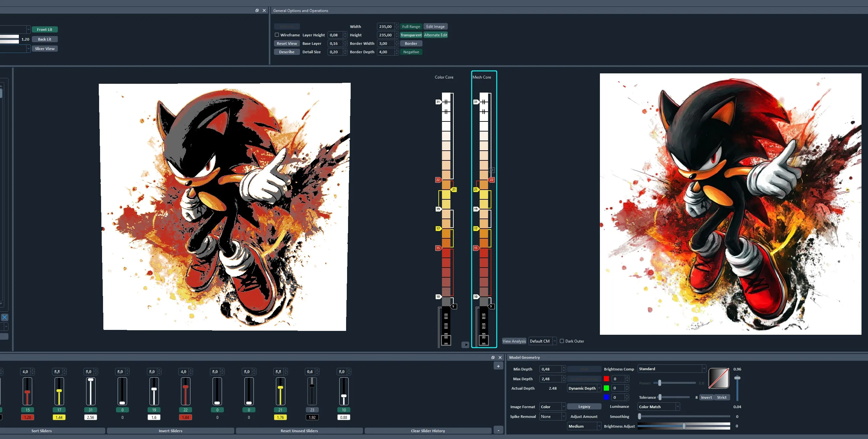The width and height of the screenshot is (868, 439).
Task: Select the Color Core column header
Action: 444,77
